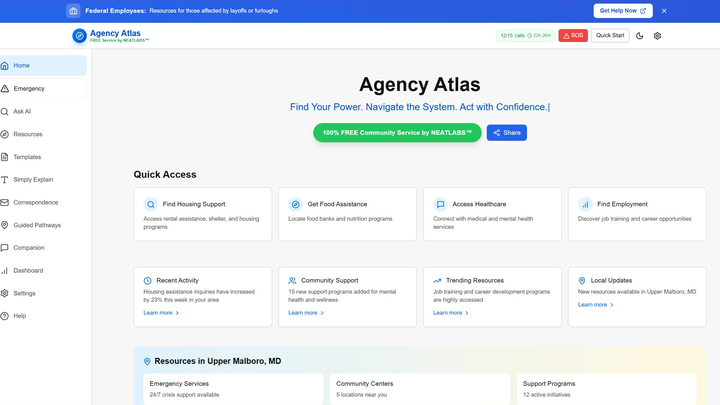The height and width of the screenshot is (405, 720).
Task: Open the Emergency Services card
Action: tap(233, 389)
